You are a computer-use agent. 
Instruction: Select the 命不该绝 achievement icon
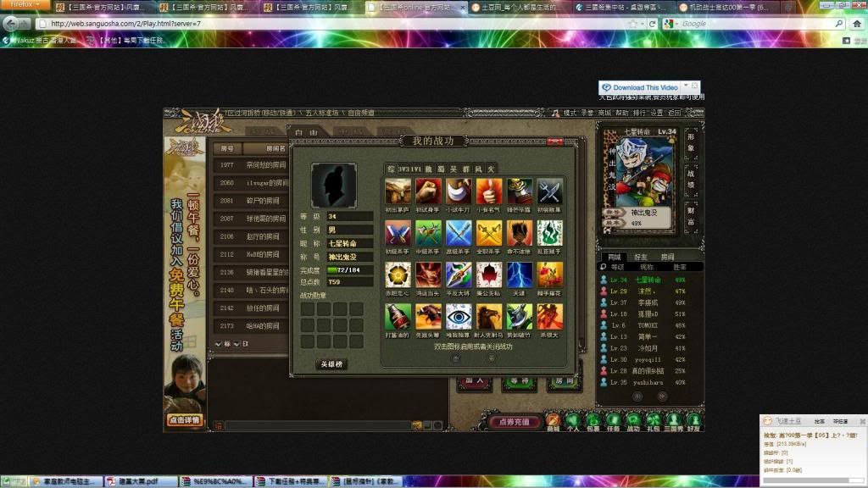520,233
